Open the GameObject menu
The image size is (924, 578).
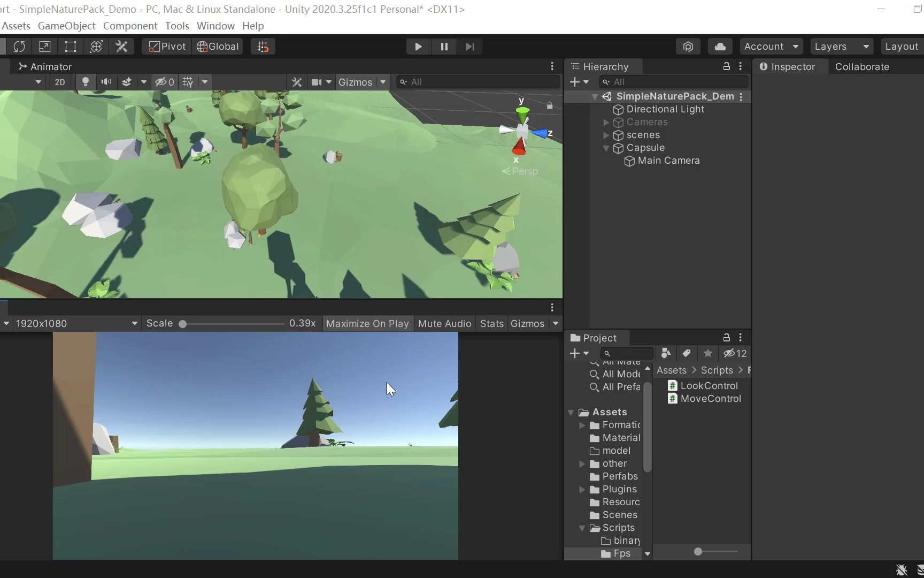(x=66, y=26)
